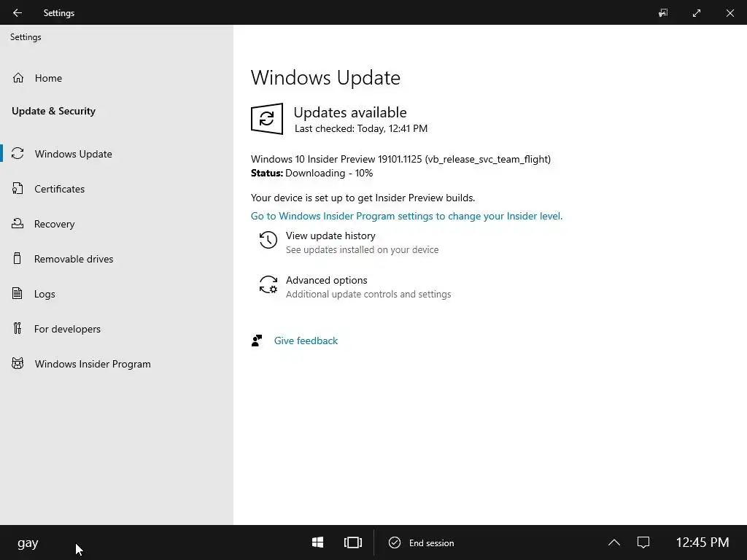Switch to Recovery section
747x560 pixels.
(x=54, y=224)
